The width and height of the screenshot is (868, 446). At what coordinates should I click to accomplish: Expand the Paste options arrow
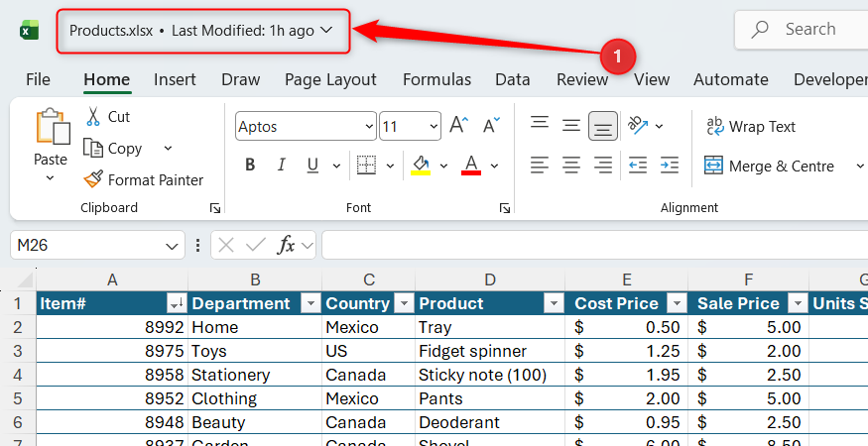50,178
